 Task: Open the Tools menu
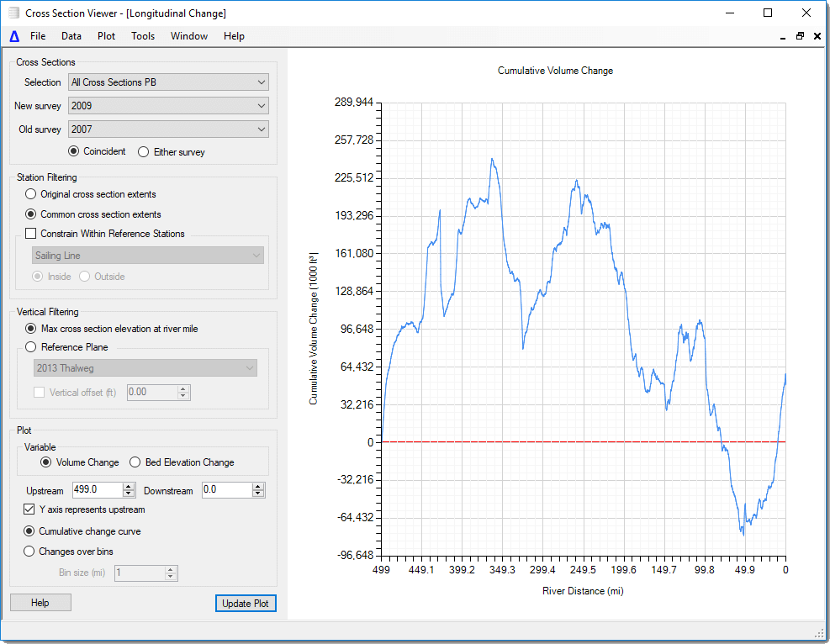[x=142, y=36]
